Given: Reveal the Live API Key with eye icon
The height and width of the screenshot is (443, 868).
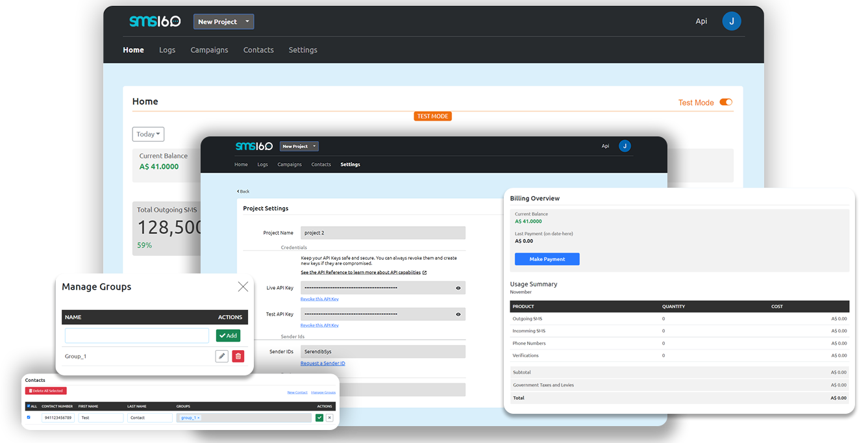Looking at the screenshot, I should coord(458,288).
